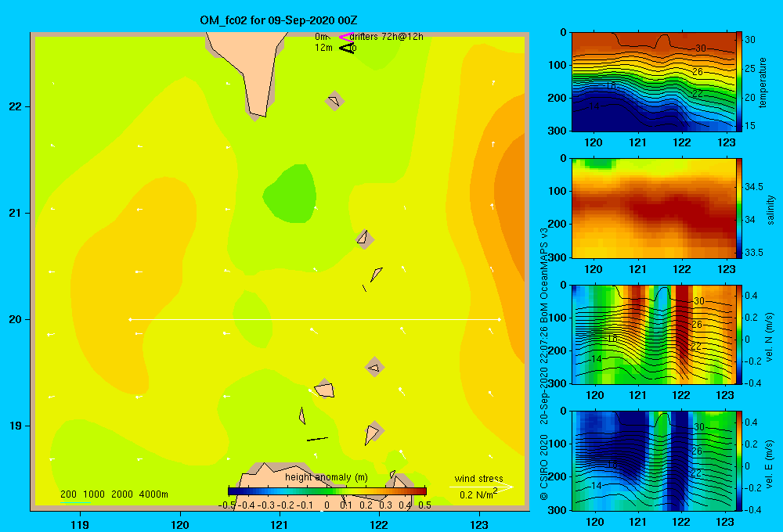Click the vertical CSIRO BoM OceanMAPS copyright text
The width and height of the screenshot is (783, 532).
[x=544, y=364]
